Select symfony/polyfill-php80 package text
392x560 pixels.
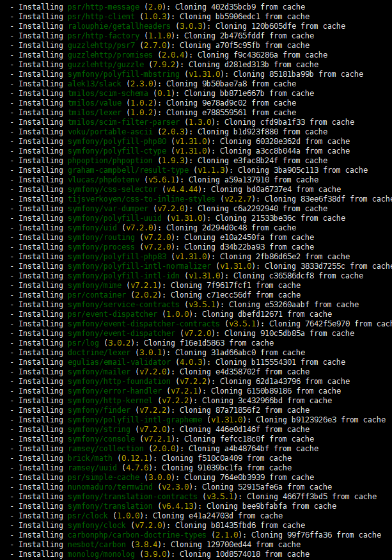(117, 142)
